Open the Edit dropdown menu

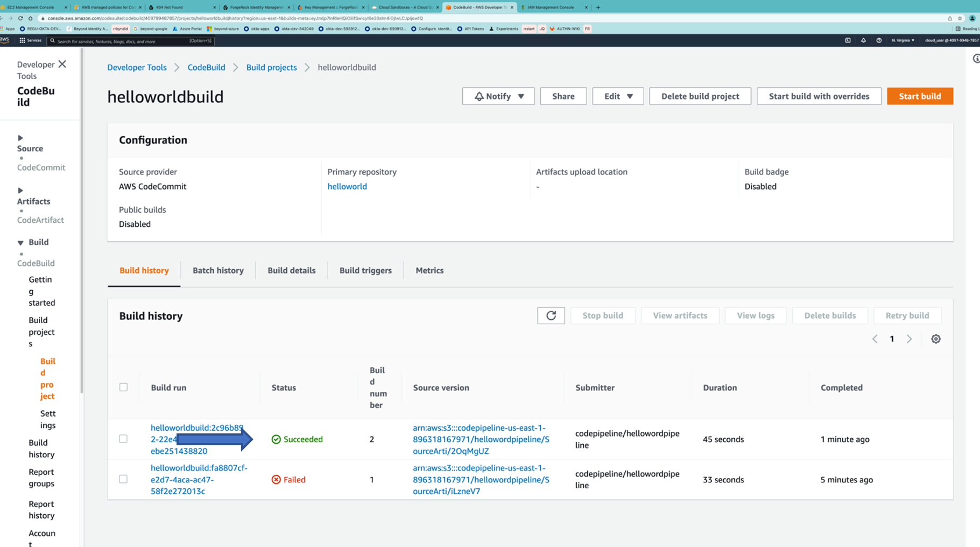[x=617, y=96]
